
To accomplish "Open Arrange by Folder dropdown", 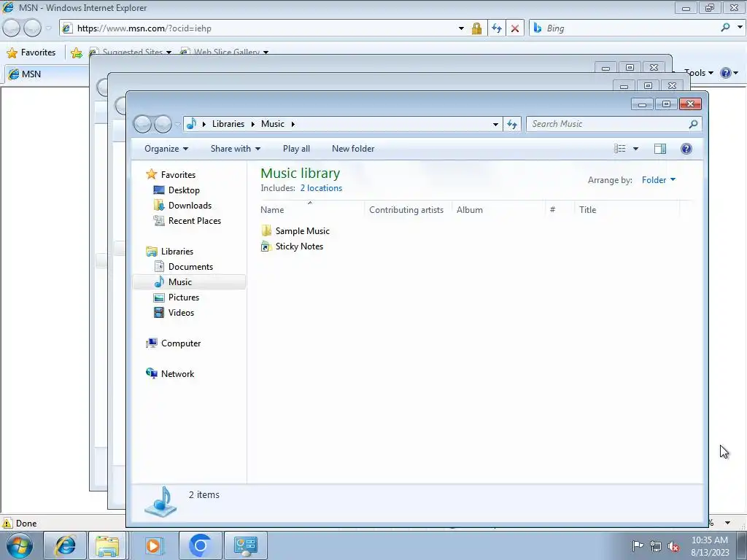I will (659, 180).
